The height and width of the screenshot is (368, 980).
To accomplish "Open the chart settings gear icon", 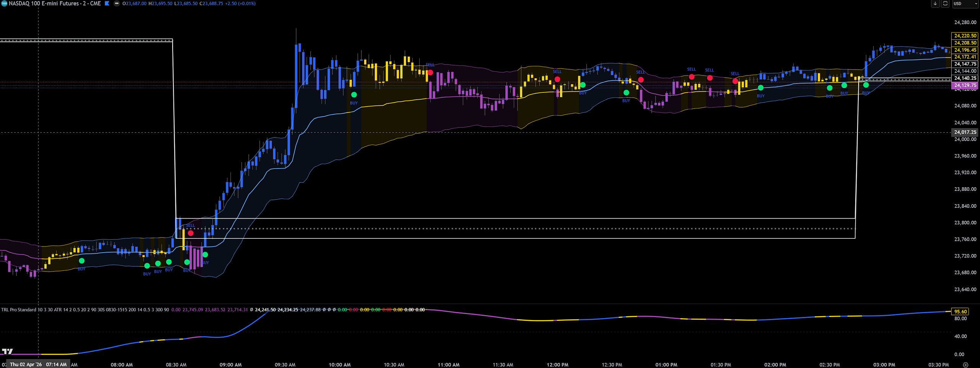I will pos(965,365).
